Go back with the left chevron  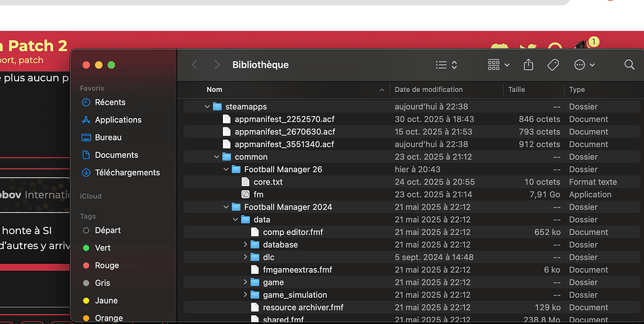click(x=195, y=64)
